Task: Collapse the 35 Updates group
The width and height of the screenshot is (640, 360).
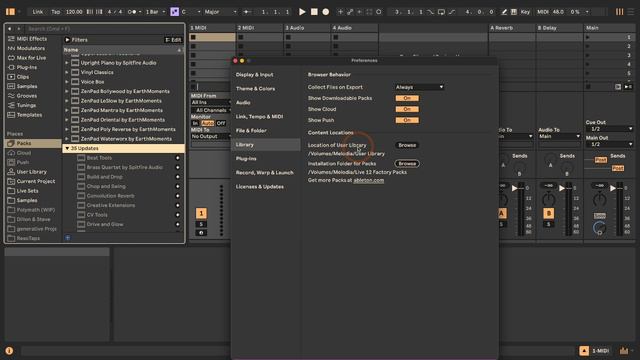Action: click(x=67, y=148)
